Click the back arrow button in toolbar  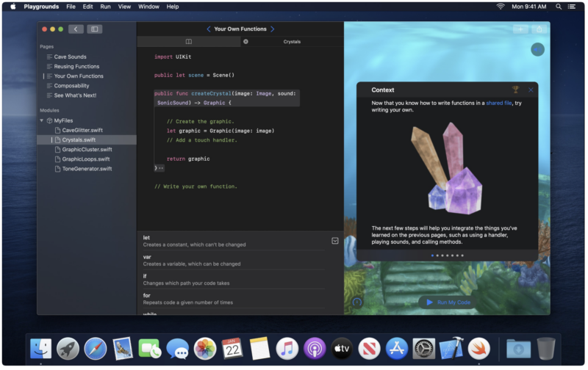(76, 29)
